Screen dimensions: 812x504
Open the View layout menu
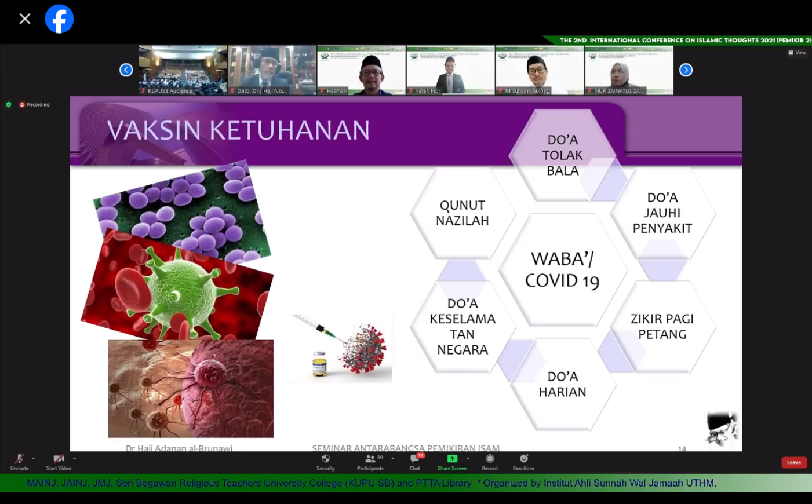(797, 53)
